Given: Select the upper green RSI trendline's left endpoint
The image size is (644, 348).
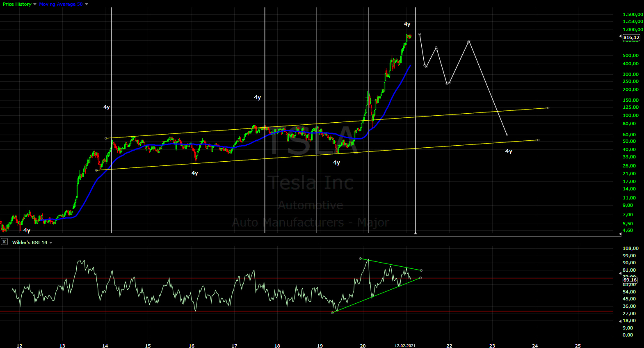Looking at the screenshot, I should point(360,259).
